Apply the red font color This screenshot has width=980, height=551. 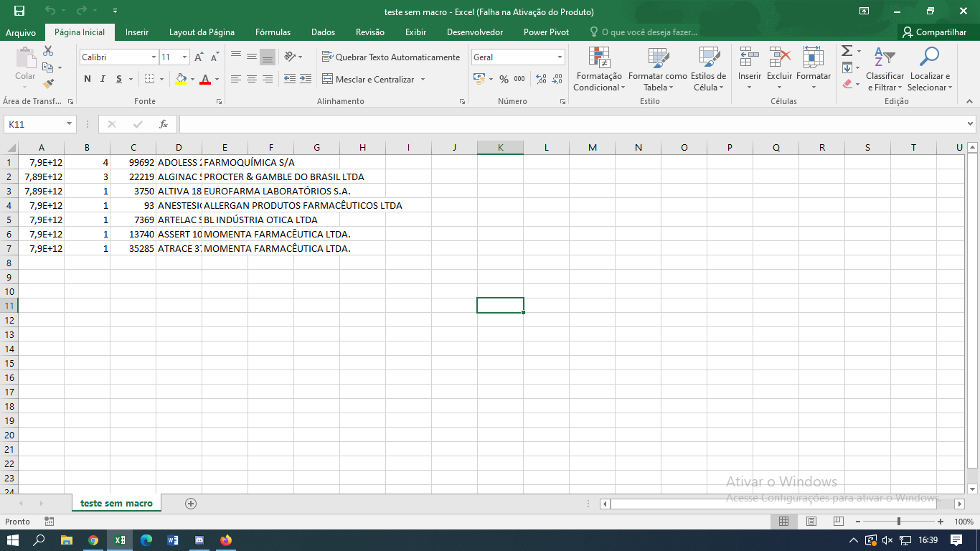[x=205, y=79]
